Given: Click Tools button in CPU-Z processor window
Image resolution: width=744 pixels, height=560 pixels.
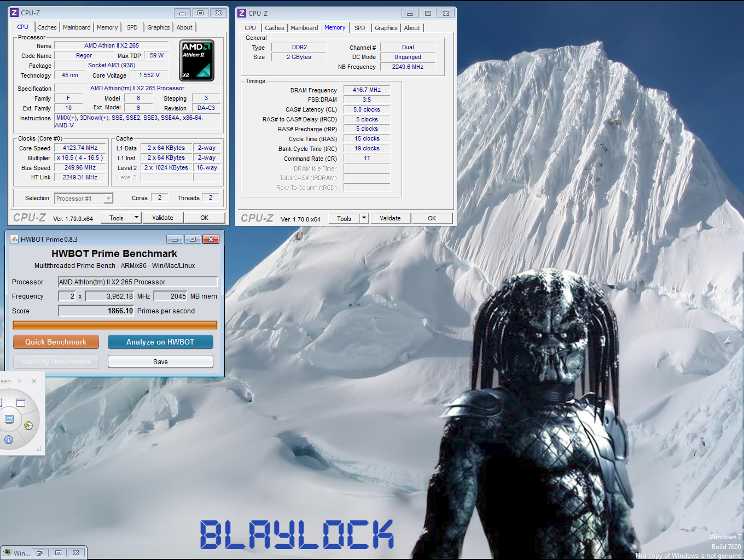Looking at the screenshot, I should [x=117, y=218].
